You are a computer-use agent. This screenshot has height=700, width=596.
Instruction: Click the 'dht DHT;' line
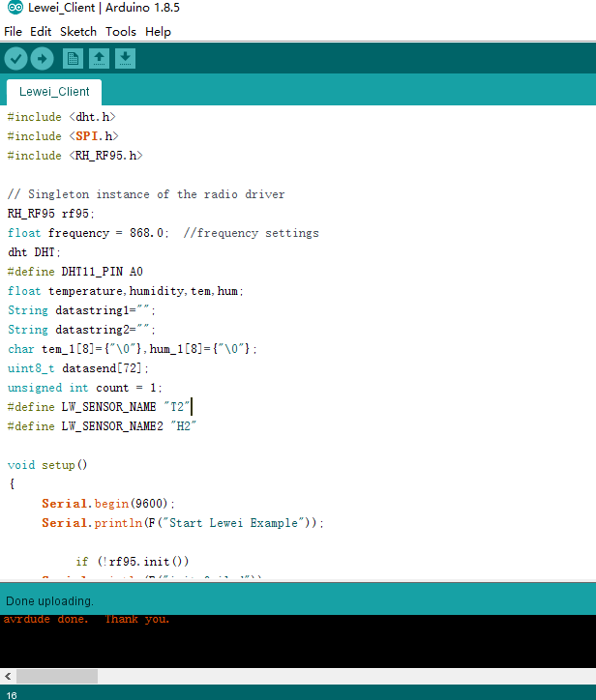click(x=34, y=252)
